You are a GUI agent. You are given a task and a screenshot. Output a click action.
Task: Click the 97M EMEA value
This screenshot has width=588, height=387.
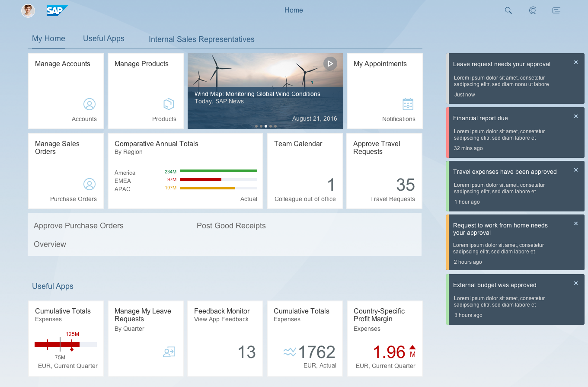[x=172, y=180]
